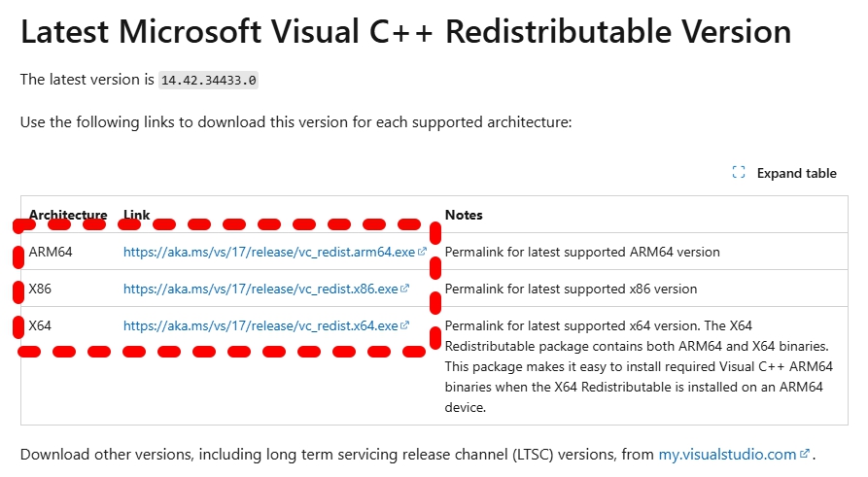Click the ARM64 permalink note text
The height and width of the screenshot is (477, 868).
point(582,252)
